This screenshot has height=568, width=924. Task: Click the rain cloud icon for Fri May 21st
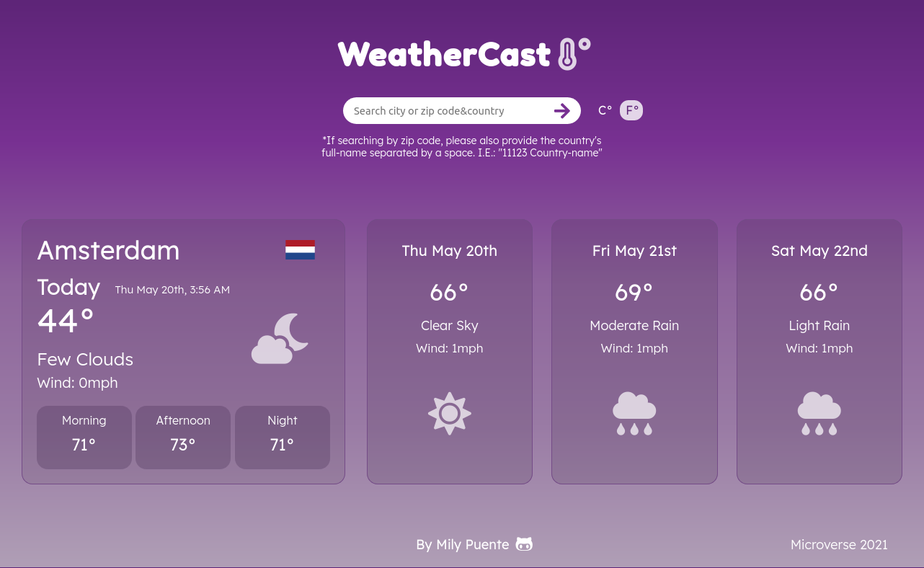(x=634, y=413)
